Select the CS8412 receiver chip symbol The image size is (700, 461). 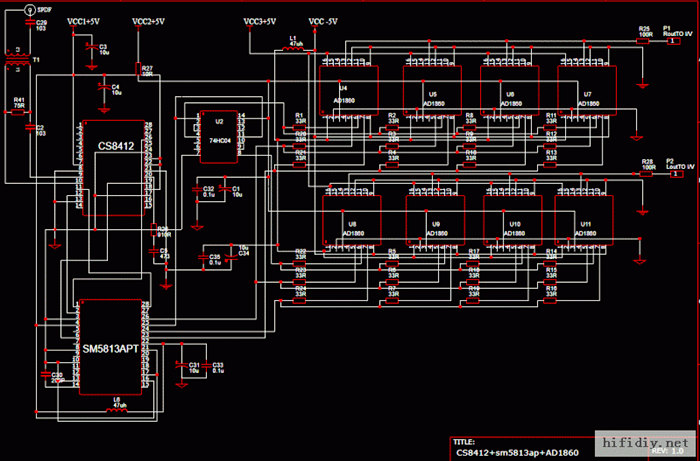(x=114, y=168)
